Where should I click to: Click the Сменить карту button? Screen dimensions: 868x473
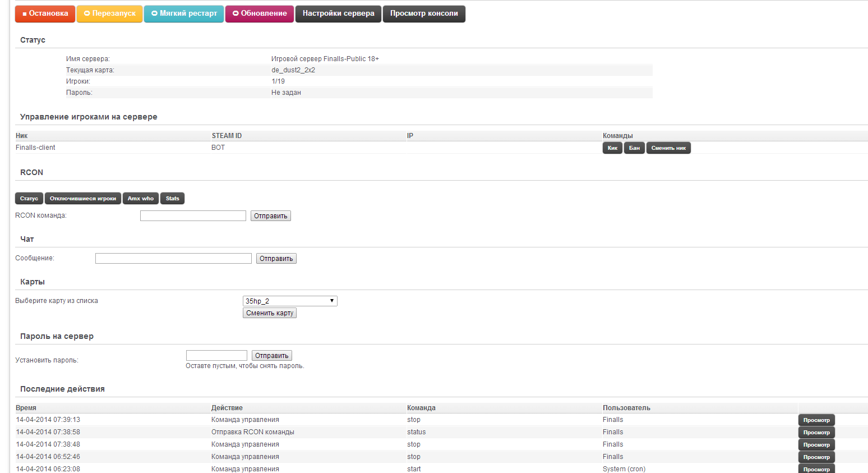point(270,313)
